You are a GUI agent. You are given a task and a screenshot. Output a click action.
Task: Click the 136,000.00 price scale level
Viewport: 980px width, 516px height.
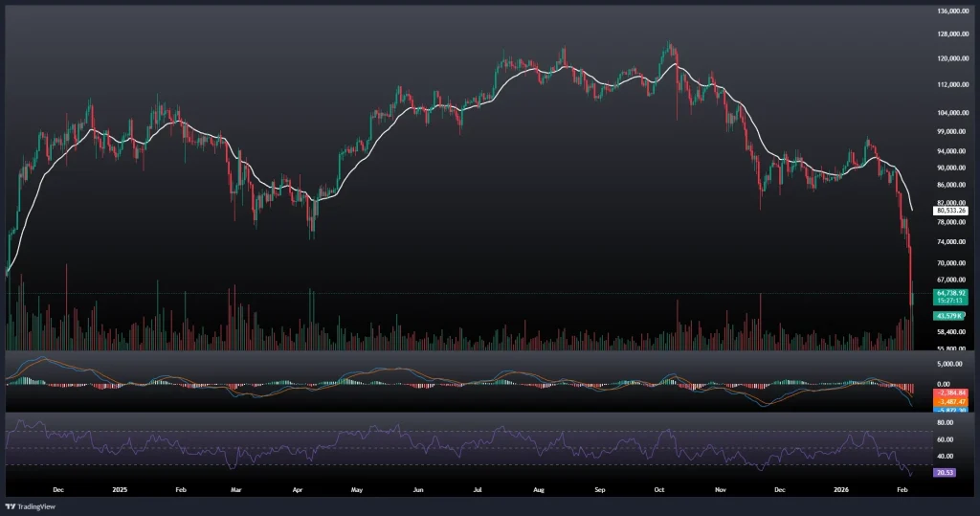953,11
